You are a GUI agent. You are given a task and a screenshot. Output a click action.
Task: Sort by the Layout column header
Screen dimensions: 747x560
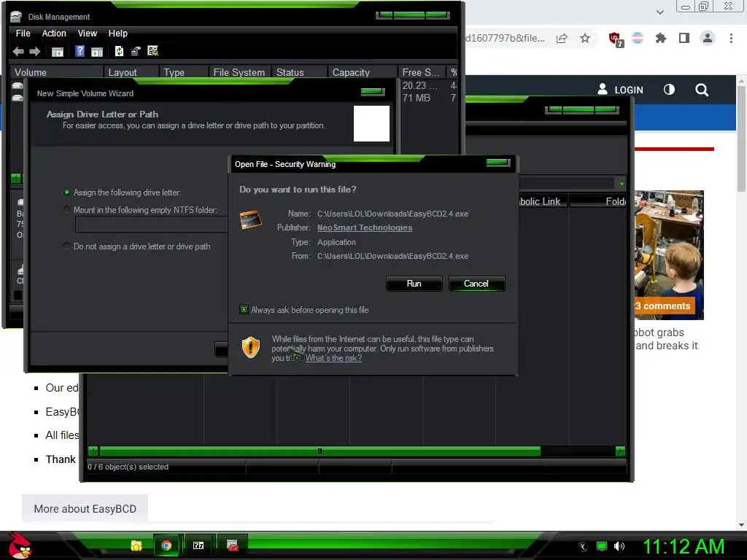[x=131, y=72]
